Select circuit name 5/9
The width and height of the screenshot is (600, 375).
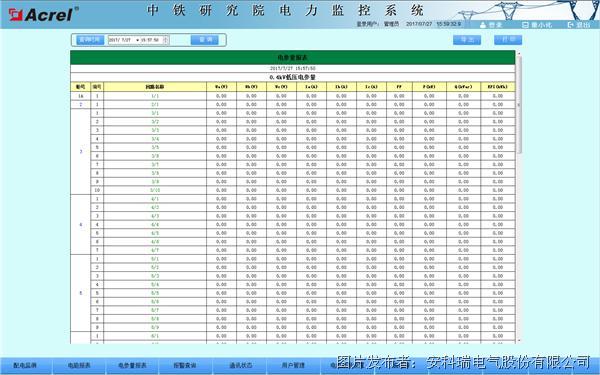155,328
